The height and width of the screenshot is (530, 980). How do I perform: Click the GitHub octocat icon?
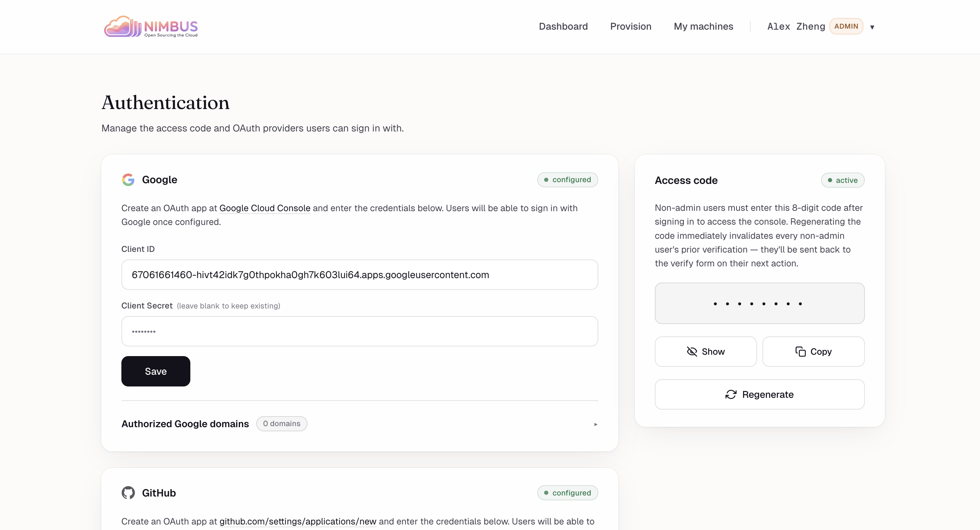tap(128, 493)
